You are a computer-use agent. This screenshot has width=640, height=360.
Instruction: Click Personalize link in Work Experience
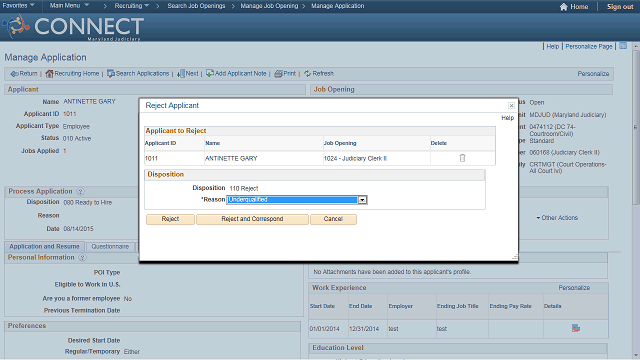[574, 288]
